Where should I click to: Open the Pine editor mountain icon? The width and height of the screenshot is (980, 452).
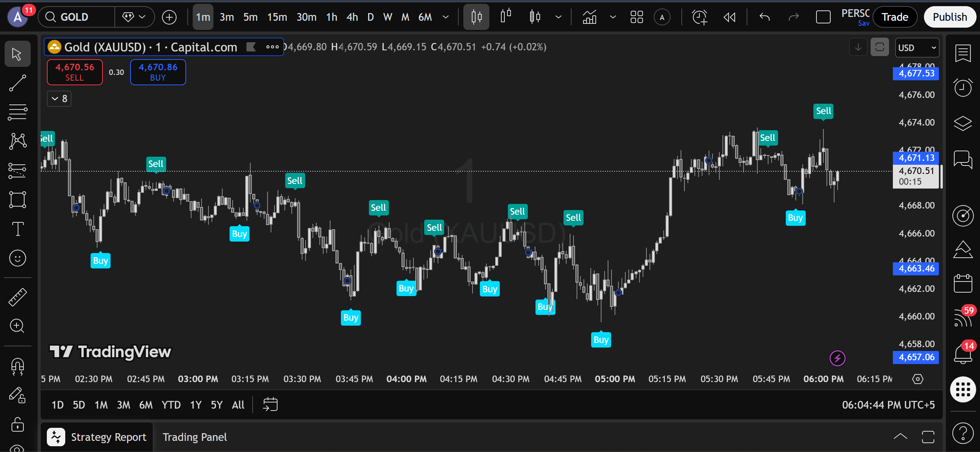[x=963, y=250]
